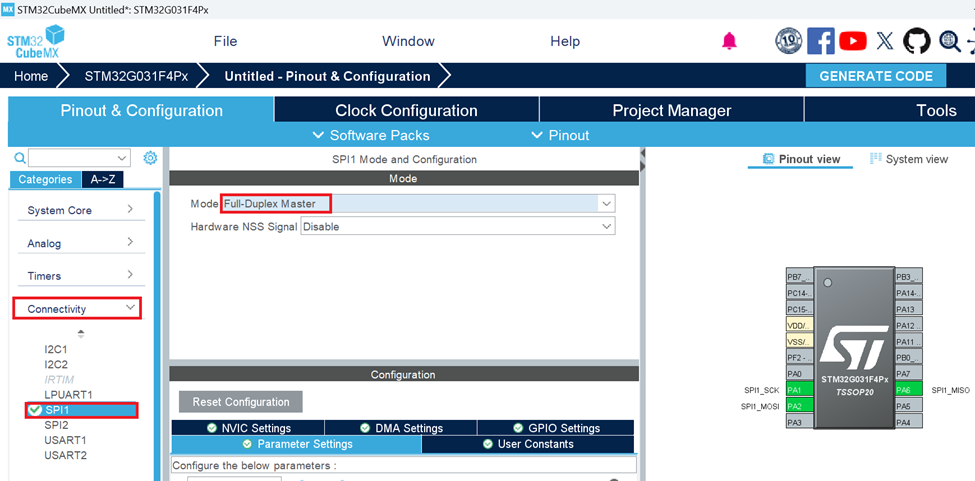975x481 pixels.
Task: Open the Software Packs dropdown
Action: point(371,135)
